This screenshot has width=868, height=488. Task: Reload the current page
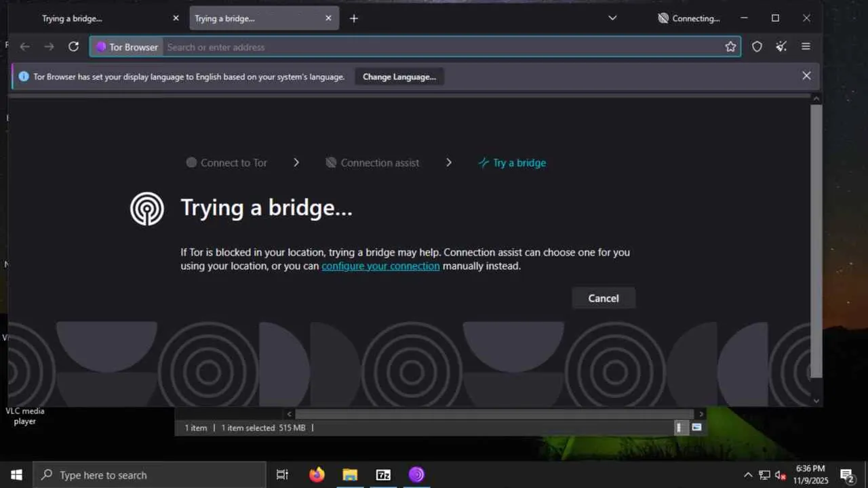click(74, 47)
